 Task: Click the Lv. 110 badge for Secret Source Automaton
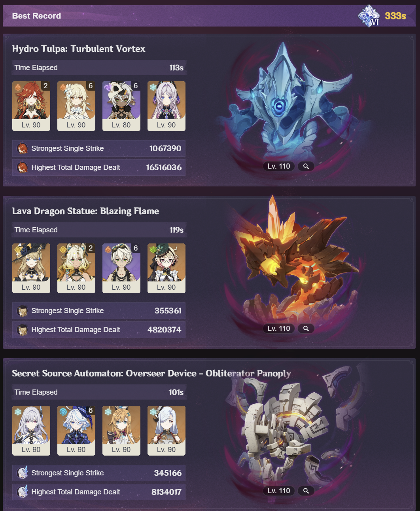[279, 491]
